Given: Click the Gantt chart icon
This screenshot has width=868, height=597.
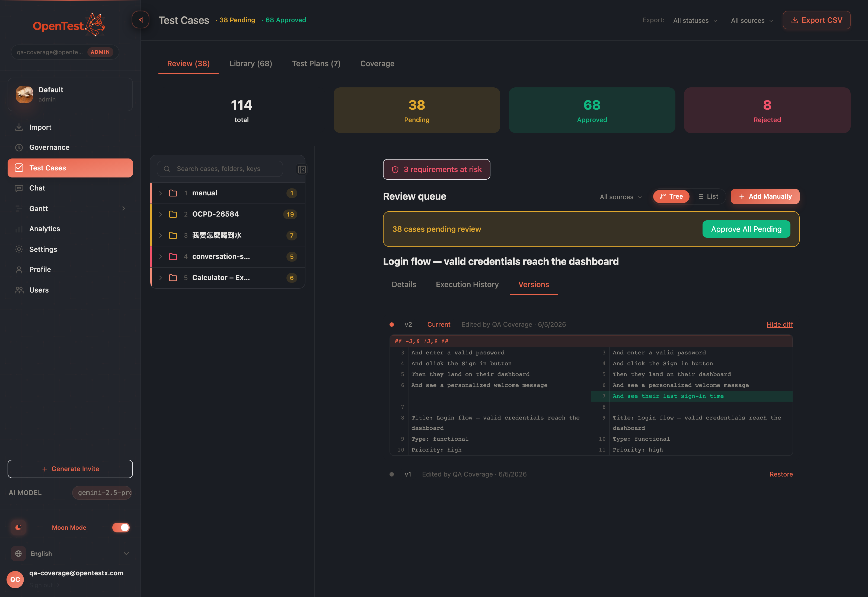Looking at the screenshot, I should [x=19, y=208].
